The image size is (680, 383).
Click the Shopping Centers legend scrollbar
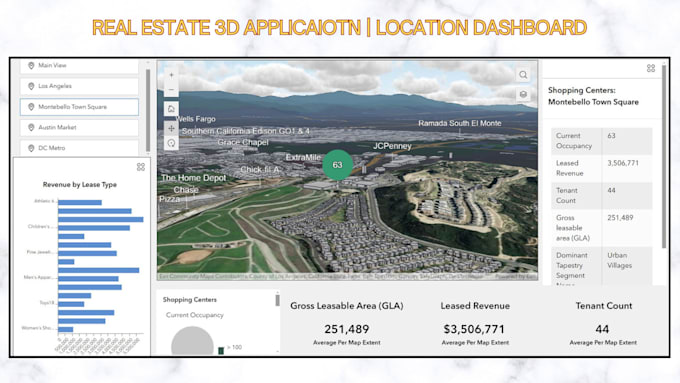coord(277,300)
